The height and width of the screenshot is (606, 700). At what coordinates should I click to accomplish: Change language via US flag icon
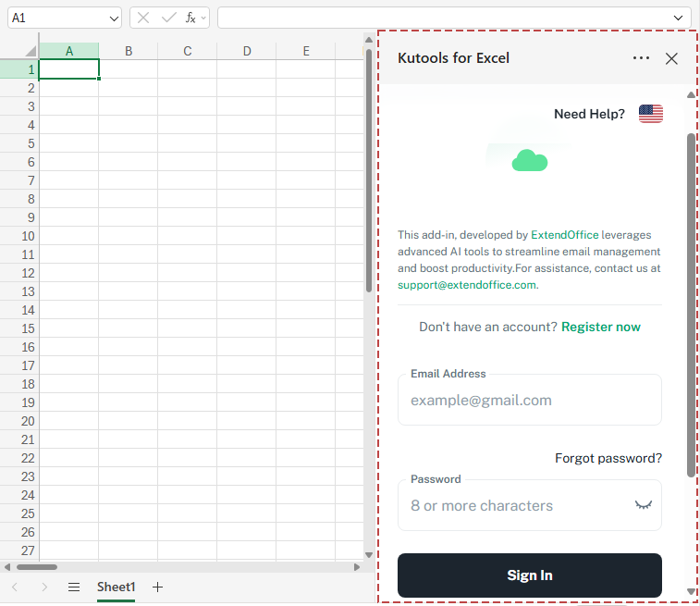click(650, 114)
